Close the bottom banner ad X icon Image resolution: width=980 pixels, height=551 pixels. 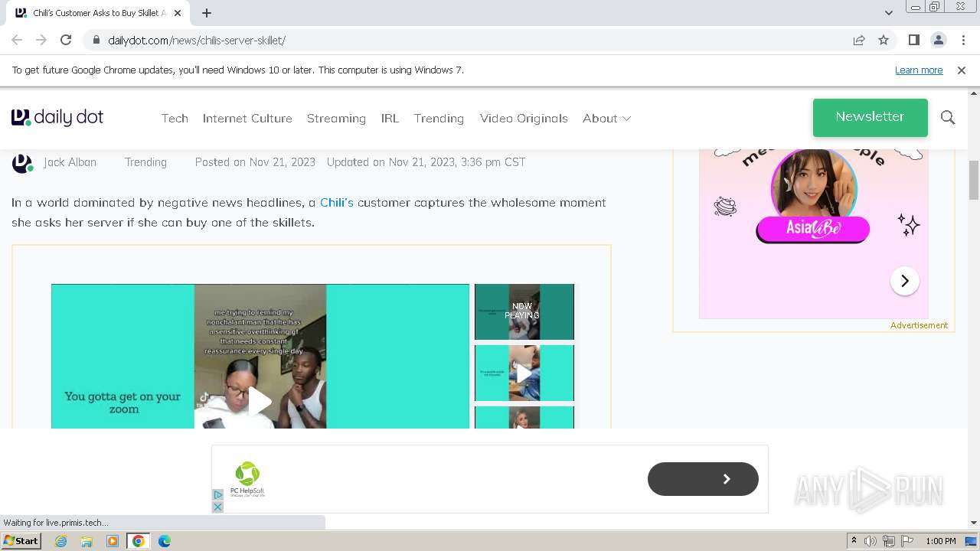(217, 507)
